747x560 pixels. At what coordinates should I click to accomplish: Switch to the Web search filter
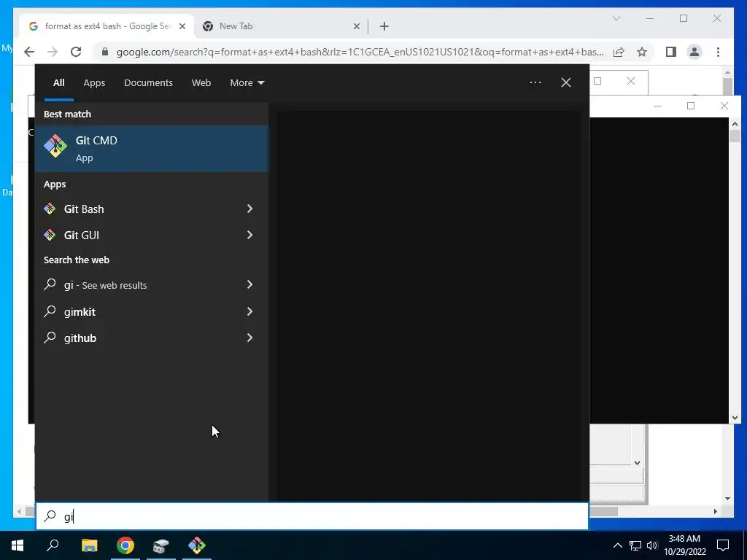[201, 83]
